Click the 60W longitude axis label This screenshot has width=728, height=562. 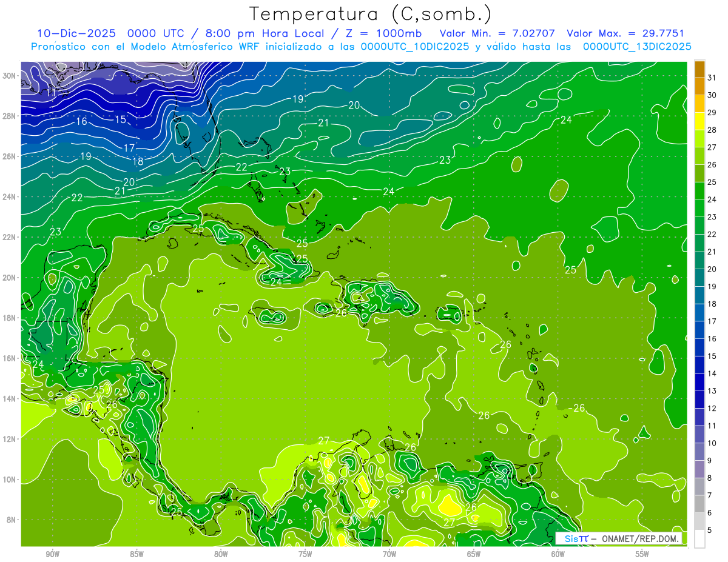click(558, 554)
